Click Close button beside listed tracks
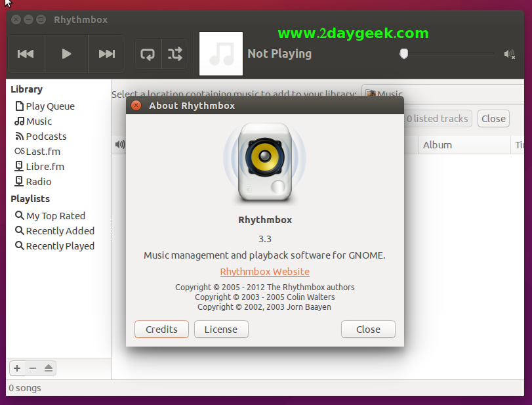 (493, 118)
